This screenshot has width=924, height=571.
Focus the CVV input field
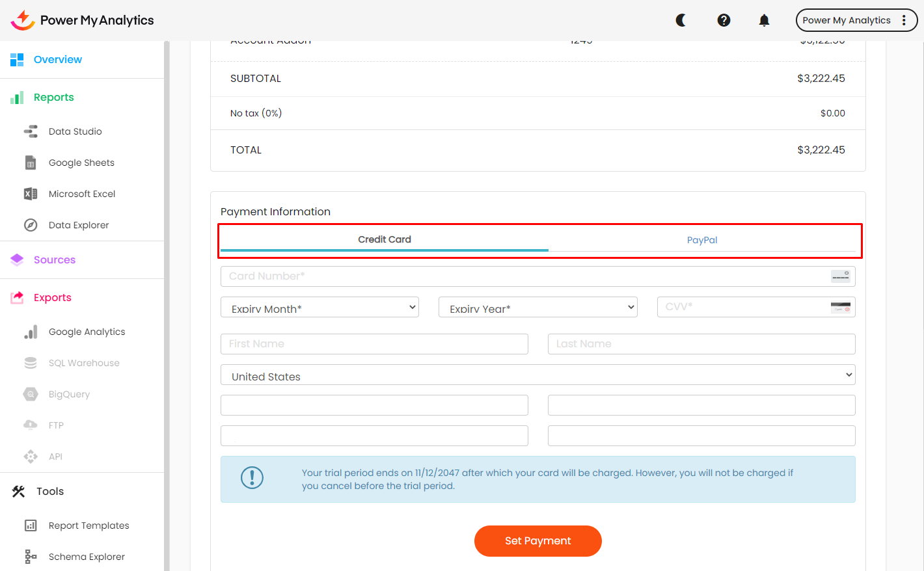click(x=742, y=307)
